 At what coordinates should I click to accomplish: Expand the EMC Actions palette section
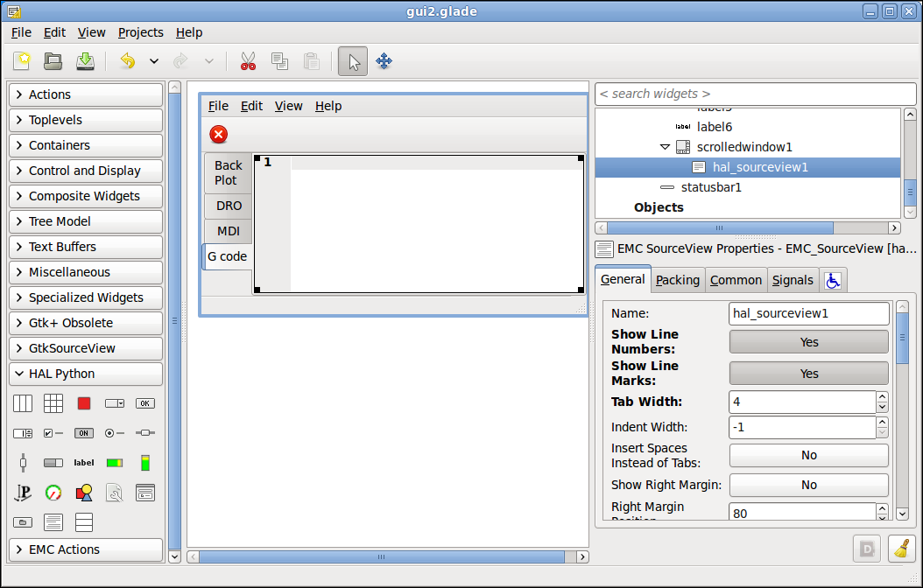[86, 549]
